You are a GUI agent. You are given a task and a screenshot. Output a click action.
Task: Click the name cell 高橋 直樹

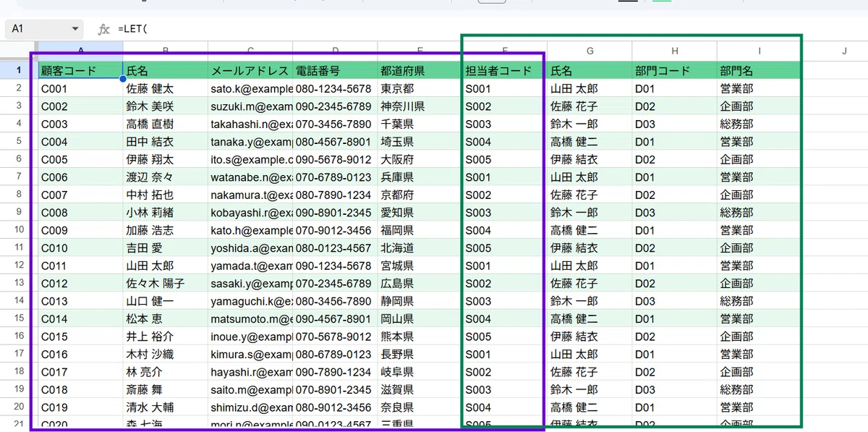[166, 124]
